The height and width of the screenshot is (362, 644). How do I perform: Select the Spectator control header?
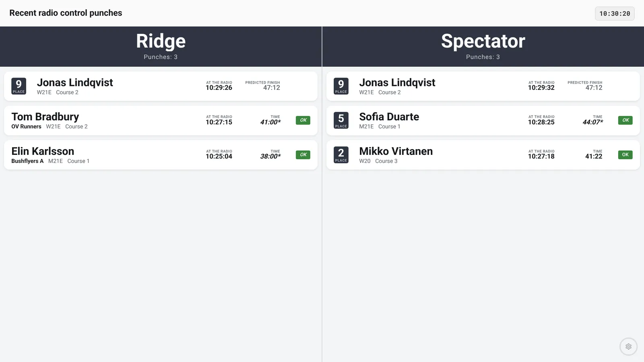tap(483, 47)
